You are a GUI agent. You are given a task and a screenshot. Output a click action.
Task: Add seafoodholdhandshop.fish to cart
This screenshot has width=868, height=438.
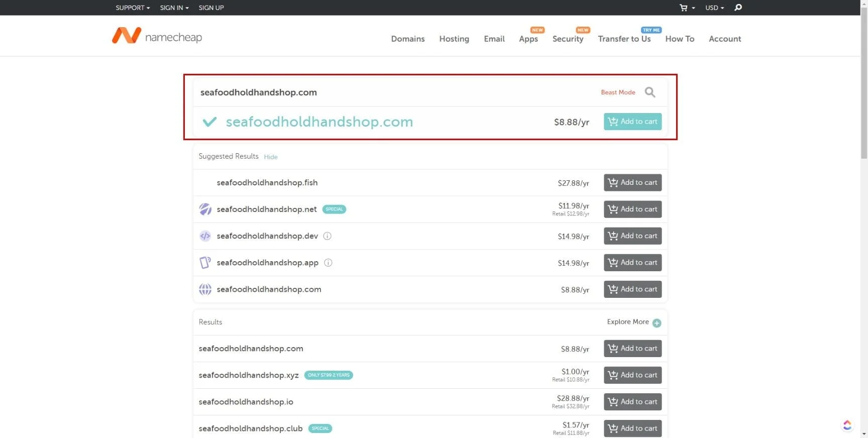click(x=632, y=183)
